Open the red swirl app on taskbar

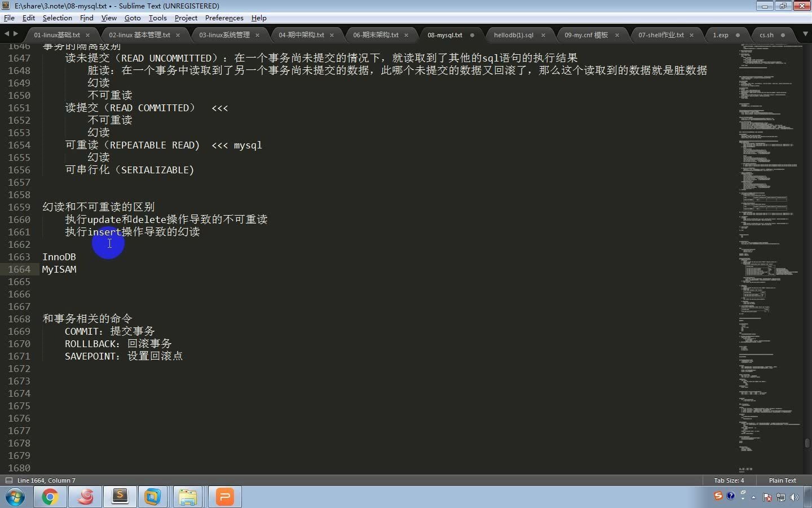click(x=85, y=497)
